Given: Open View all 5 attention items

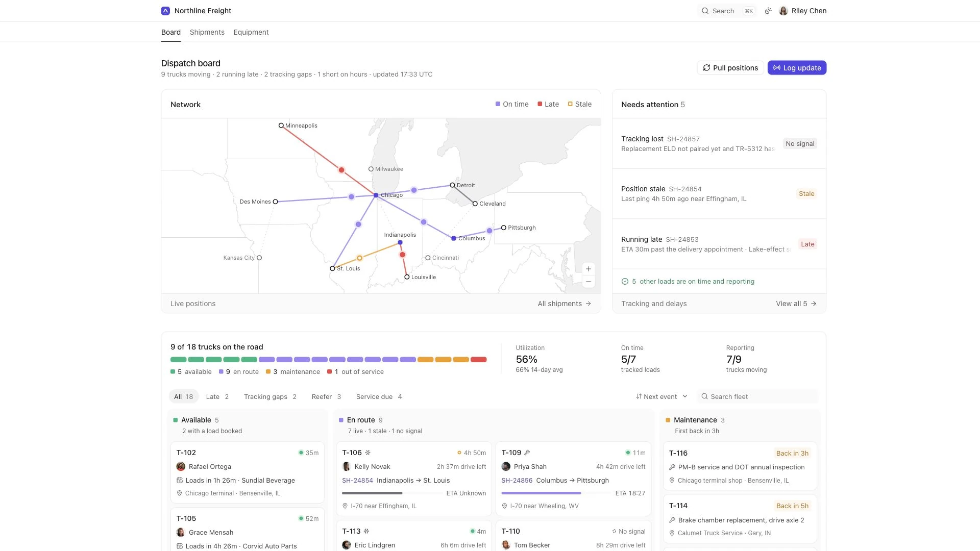Looking at the screenshot, I should [x=796, y=304].
